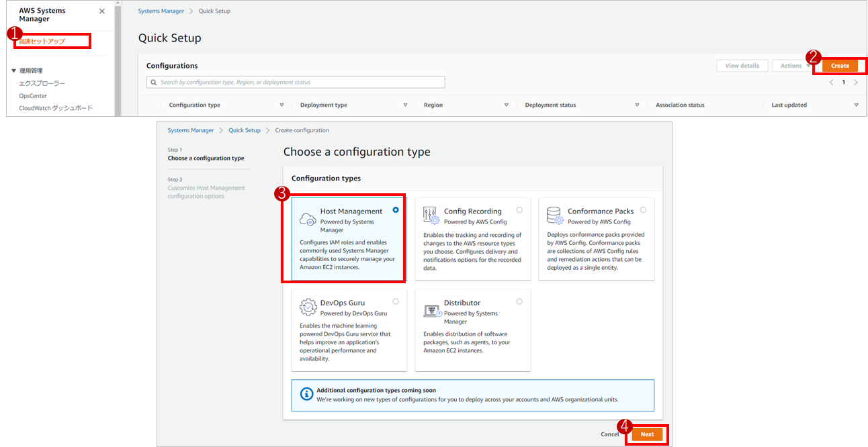Open the 高速セットアップ sidebar link
The width and height of the screenshot is (868, 447).
pos(42,42)
